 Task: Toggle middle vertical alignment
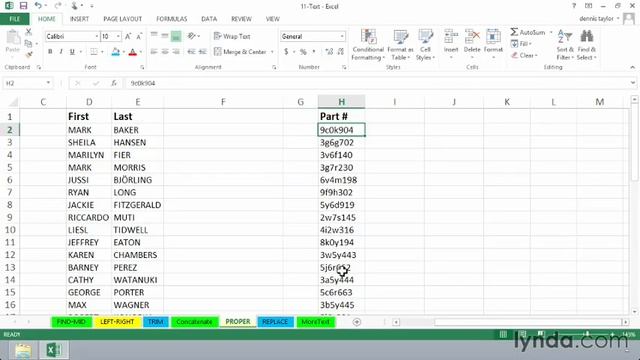click(165, 36)
